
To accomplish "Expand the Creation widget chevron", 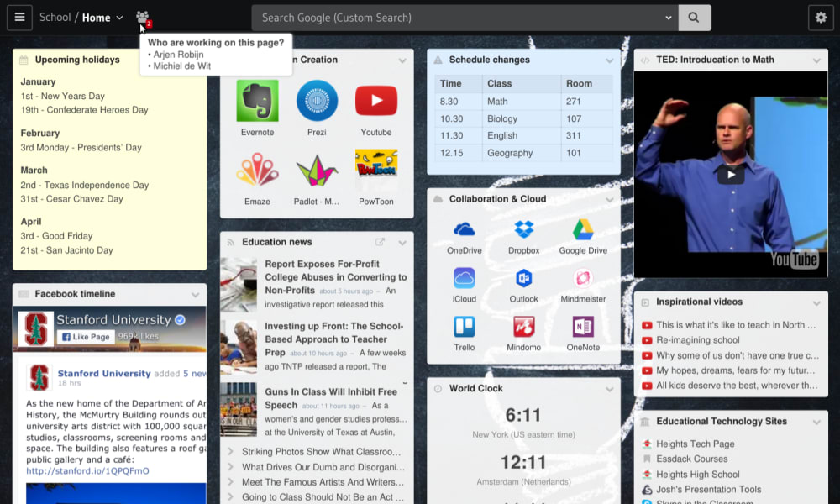I will click(402, 60).
